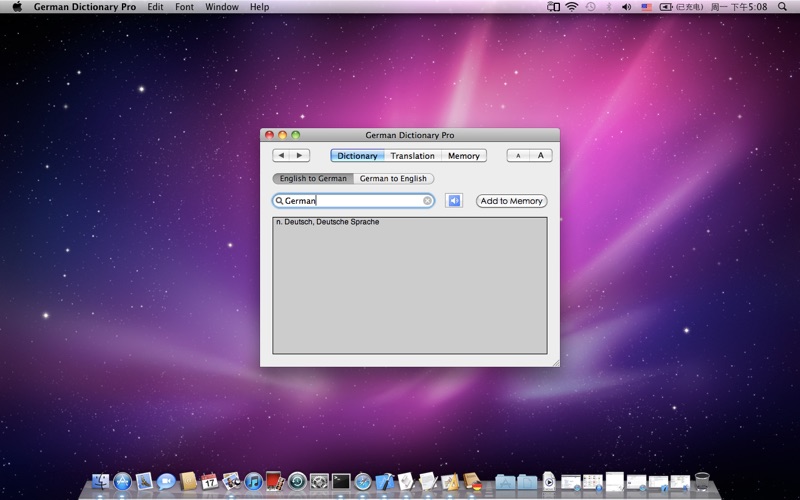Open the Applications folder stack in Dock

coord(505,481)
